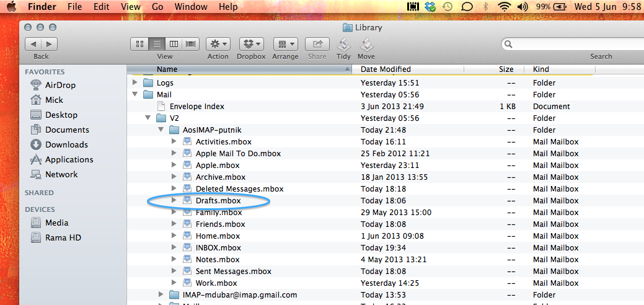Click the Messages bubble menu bar icon
This screenshot has width=644, height=305.
[x=467, y=7]
